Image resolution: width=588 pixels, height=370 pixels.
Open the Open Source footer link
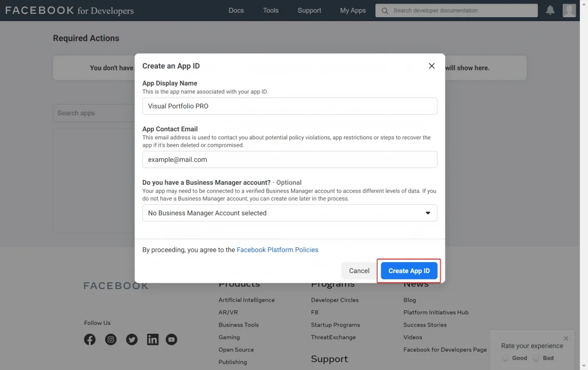coord(236,349)
